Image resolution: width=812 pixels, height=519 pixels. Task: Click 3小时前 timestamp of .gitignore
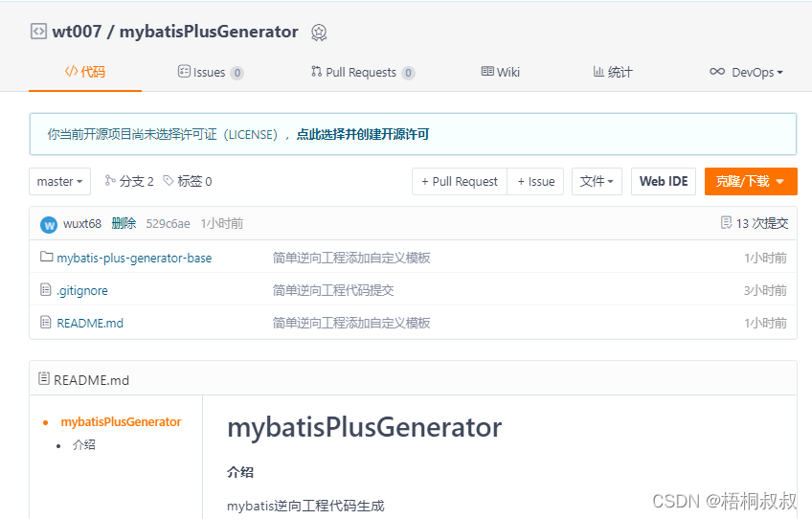(x=765, y=290)
